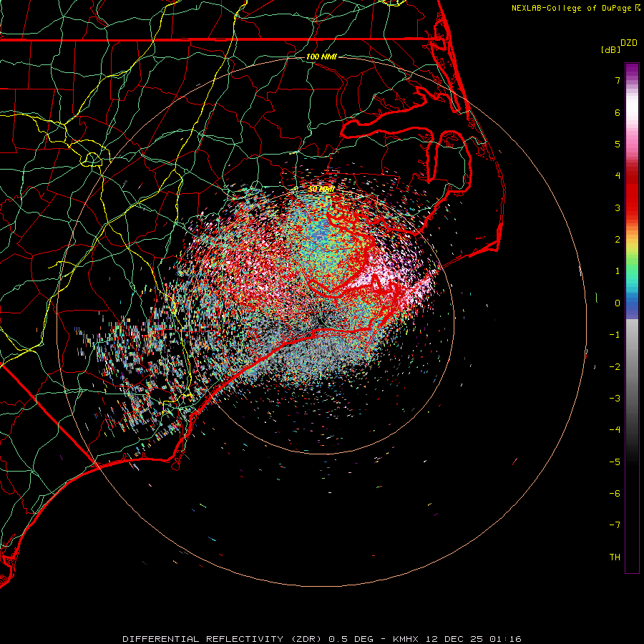644x644 pixels.
Task: Click the 5 dB scale value
Action: (618, 144)
